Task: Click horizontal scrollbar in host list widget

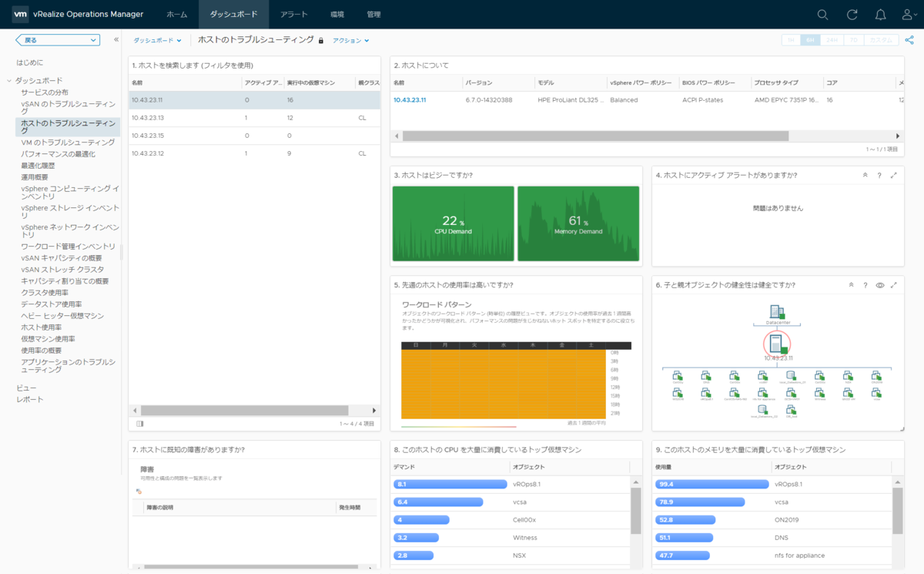Action: coord(244,411)
